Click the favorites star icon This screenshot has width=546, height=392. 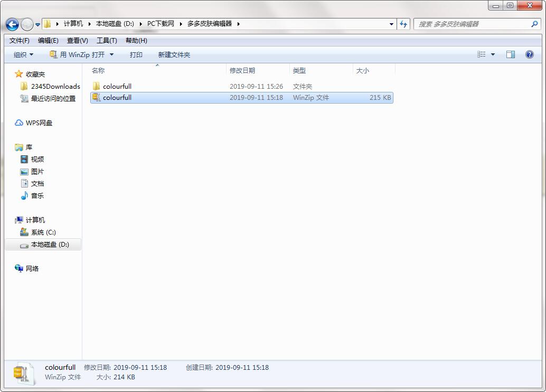pos(19,74)
